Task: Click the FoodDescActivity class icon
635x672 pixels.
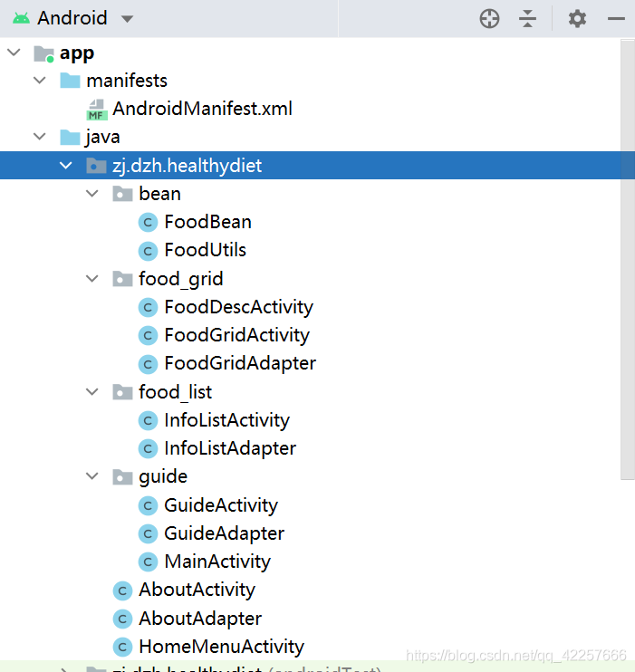Action: (148, 307)
